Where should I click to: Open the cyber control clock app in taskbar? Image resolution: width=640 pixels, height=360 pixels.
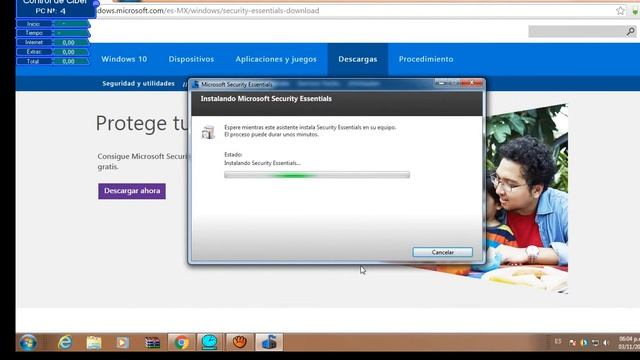pos(209,342)
